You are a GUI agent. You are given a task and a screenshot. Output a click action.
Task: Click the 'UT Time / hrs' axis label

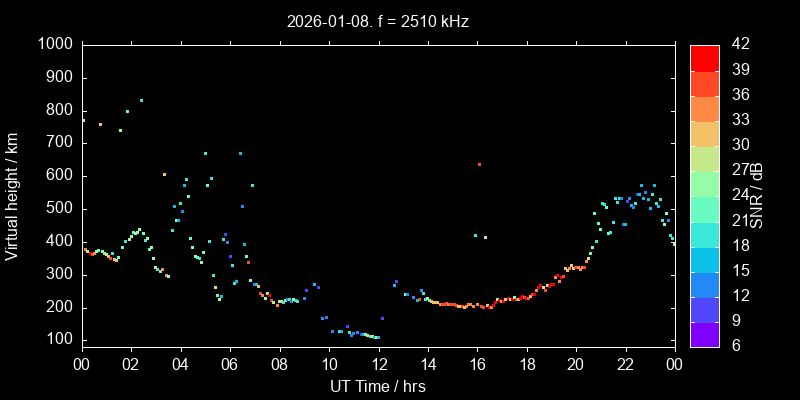coord(378,386)
